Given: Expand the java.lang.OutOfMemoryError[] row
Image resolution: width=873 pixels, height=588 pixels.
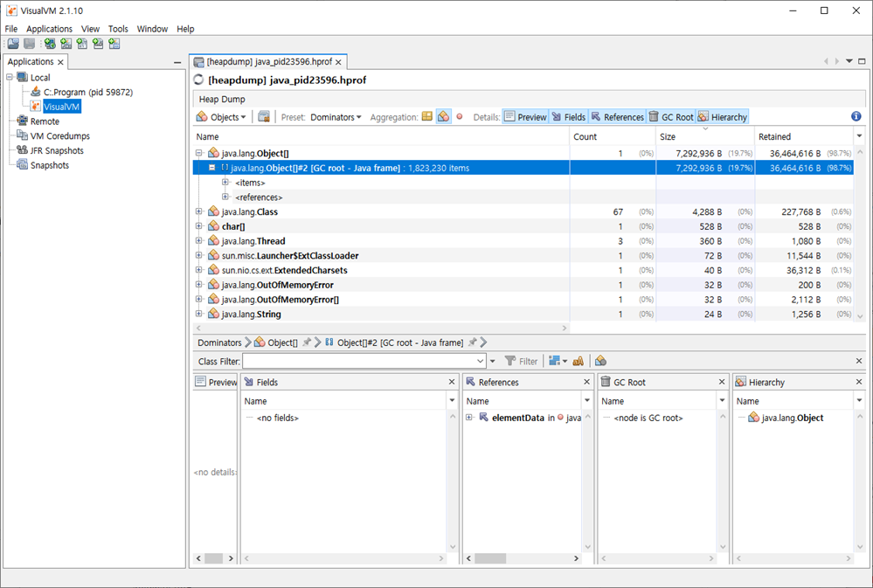Looking at the screenshot, I should pos(198,299).
